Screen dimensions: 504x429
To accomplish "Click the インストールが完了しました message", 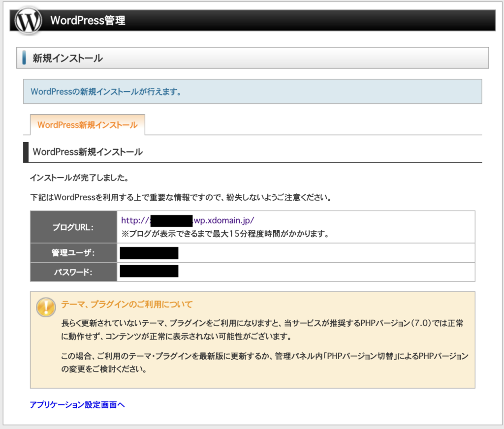I will [79, 177].
